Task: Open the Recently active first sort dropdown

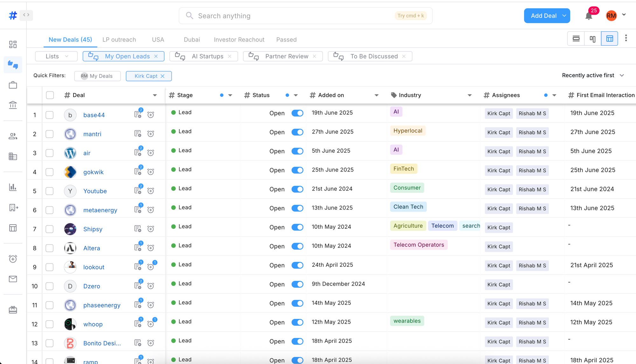Action: pos(593,75)
